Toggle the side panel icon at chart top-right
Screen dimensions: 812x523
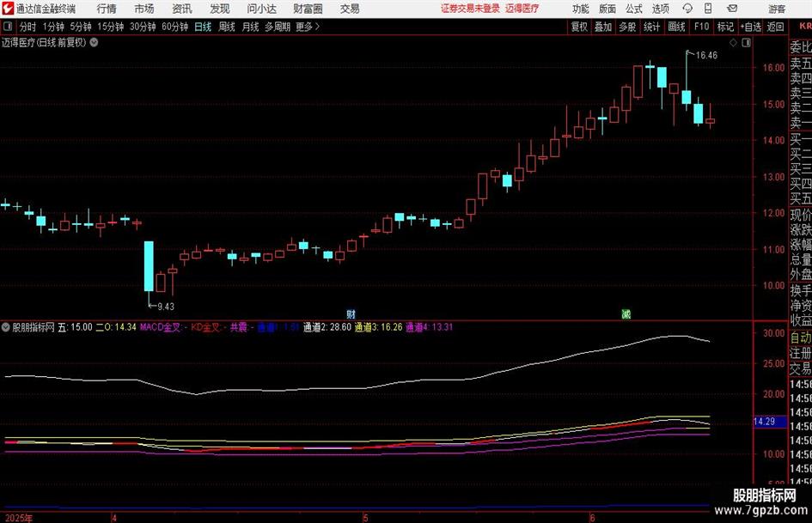746,43
